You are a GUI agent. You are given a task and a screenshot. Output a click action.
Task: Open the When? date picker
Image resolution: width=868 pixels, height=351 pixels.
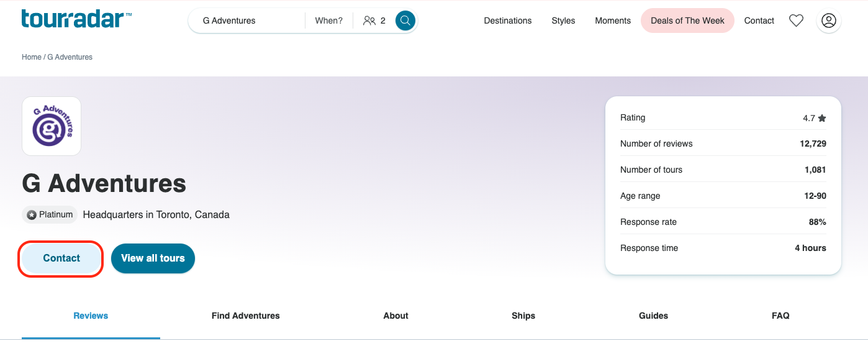(x=329, y=21)
